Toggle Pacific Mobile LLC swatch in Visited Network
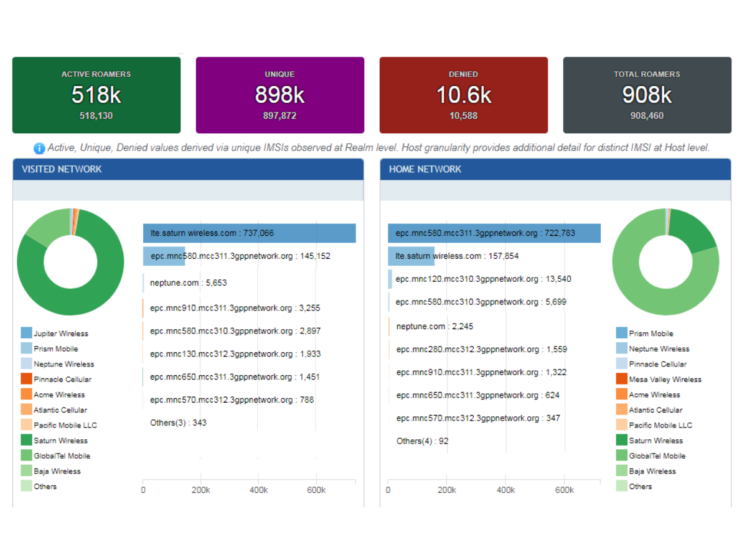747x560 pixels. (26, 425)
